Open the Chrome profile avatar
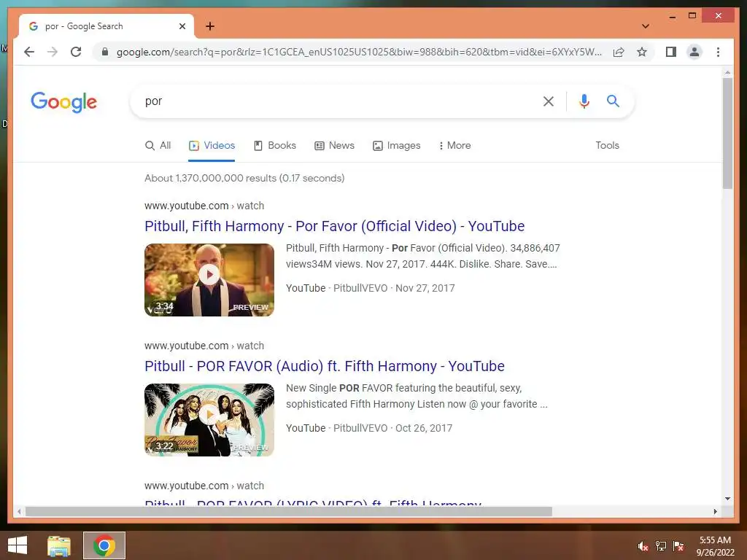The image size is (747, 560). (x=694, y=52)
